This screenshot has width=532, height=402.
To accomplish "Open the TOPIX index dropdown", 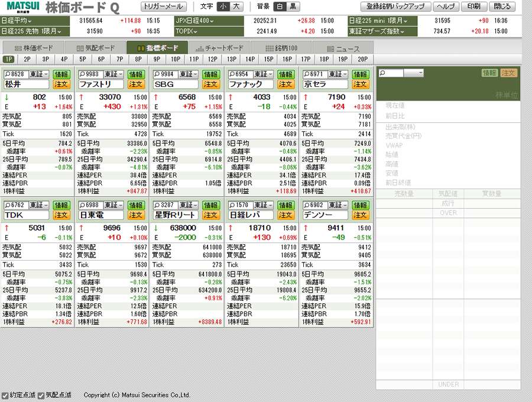I will point(209,31).
